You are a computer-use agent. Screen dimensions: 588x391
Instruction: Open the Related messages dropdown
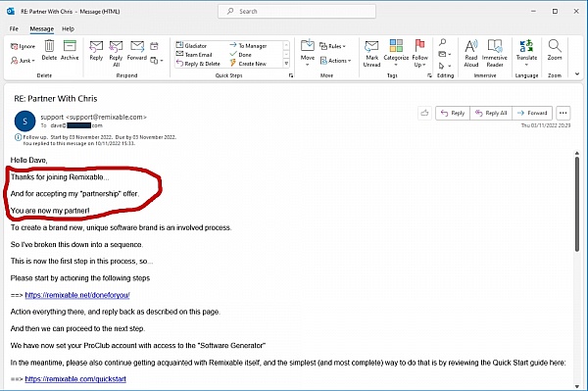pyautogui.click(x=445, y=54)
